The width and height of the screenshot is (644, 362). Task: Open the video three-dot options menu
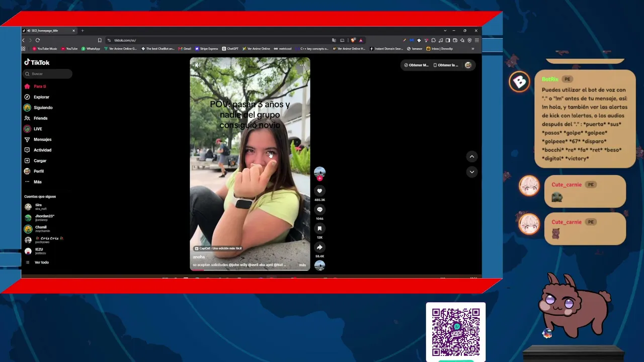coord(302,65)
